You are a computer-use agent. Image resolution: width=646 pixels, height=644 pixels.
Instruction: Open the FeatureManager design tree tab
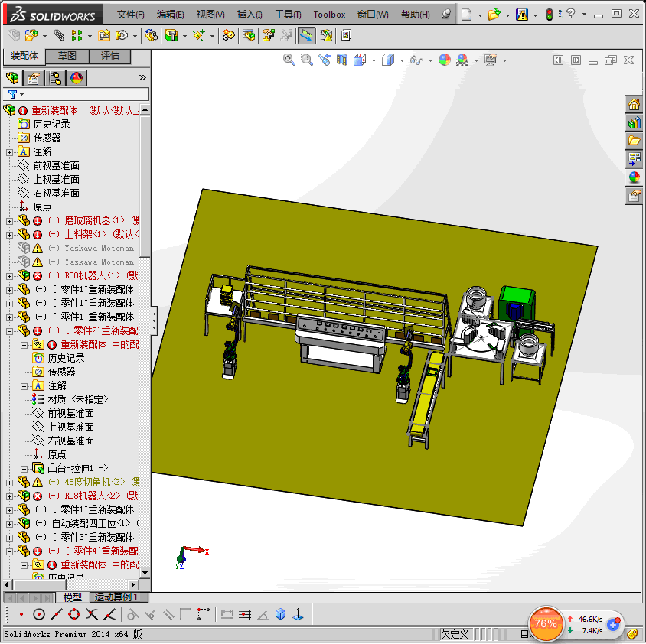tap(12, 78)
